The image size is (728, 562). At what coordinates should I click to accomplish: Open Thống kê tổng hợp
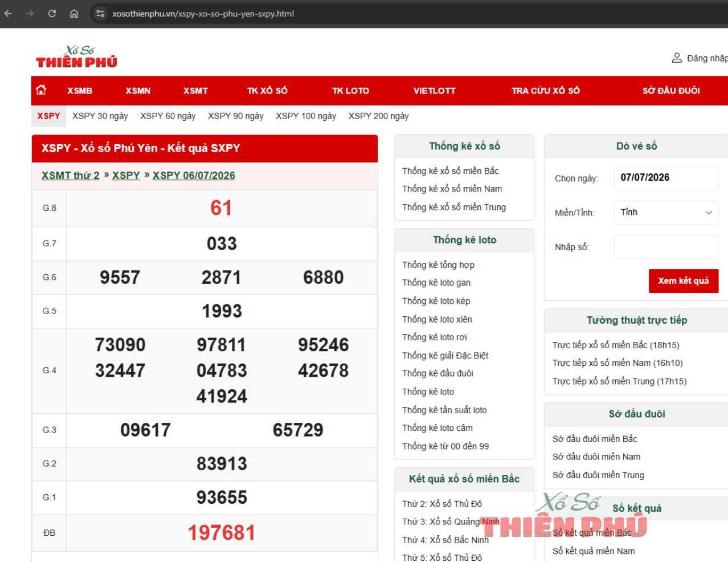tap(438, 264)
